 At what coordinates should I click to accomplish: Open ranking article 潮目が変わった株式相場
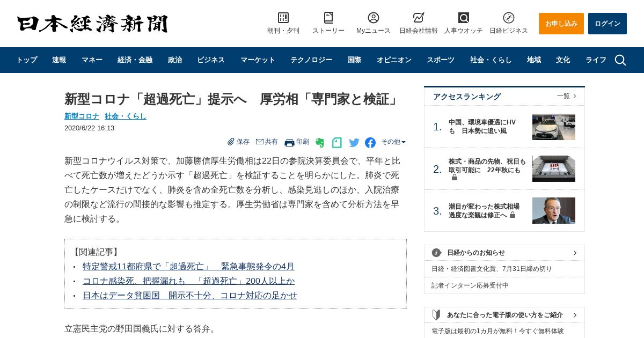[x=484, y=211]
